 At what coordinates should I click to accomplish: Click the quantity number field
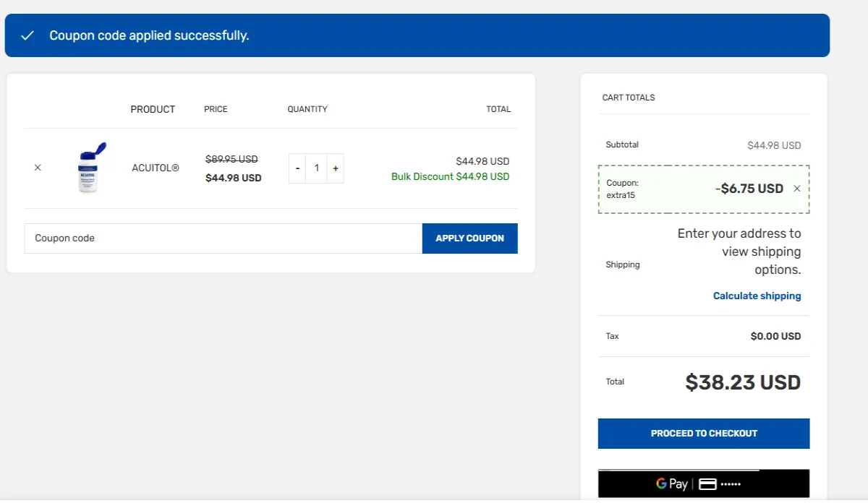click(316, 168)
